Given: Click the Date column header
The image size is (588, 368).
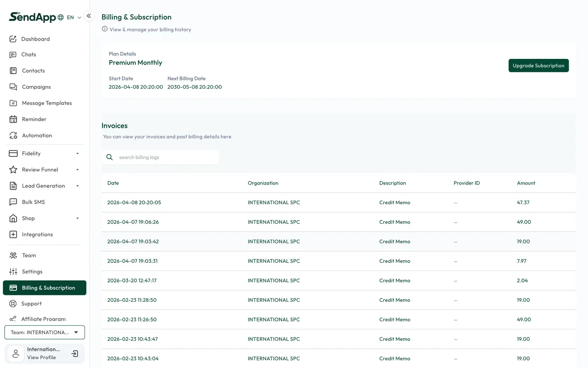Looking at the screenshot, I should 113,183.
